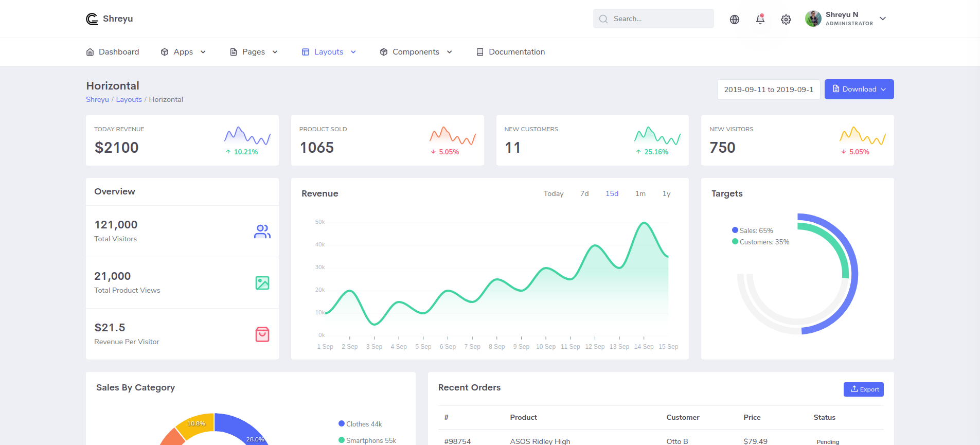Click the Today Revenue sparkline chart
980x445 pixels.
click(x=247, y=136)
